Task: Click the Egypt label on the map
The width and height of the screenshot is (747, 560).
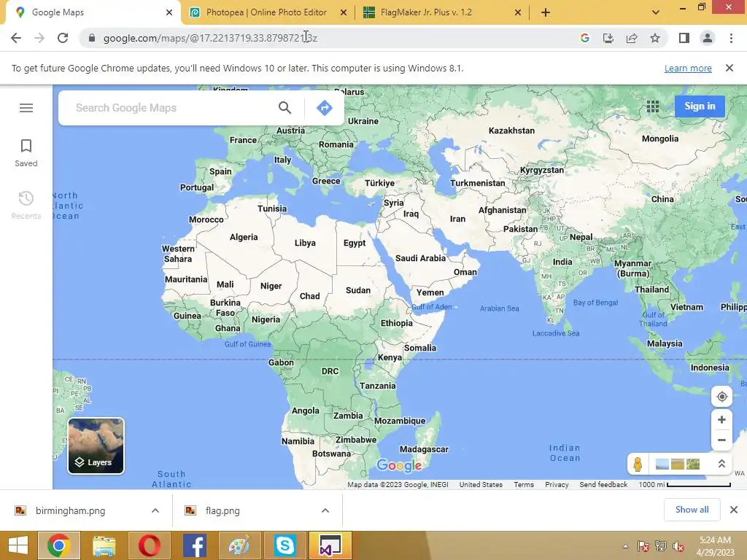Action: pyautogui.click(x=355, y=243)
